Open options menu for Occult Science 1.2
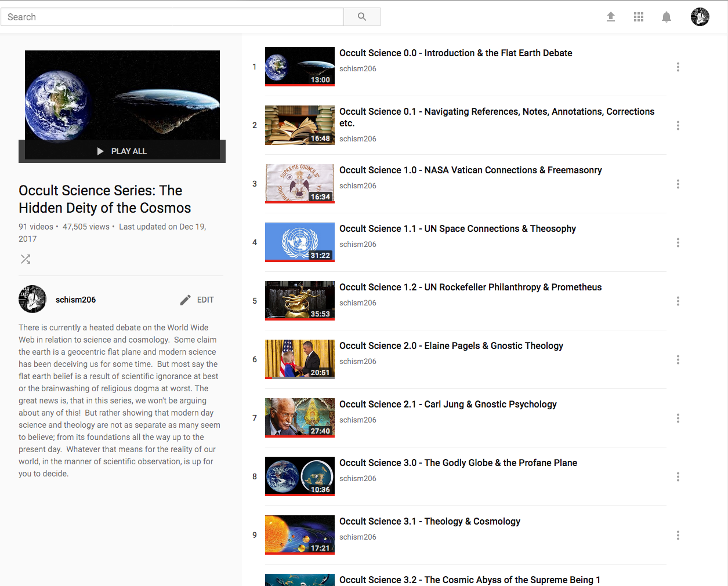This screenshot has width=728, height=586. (678, 301)
